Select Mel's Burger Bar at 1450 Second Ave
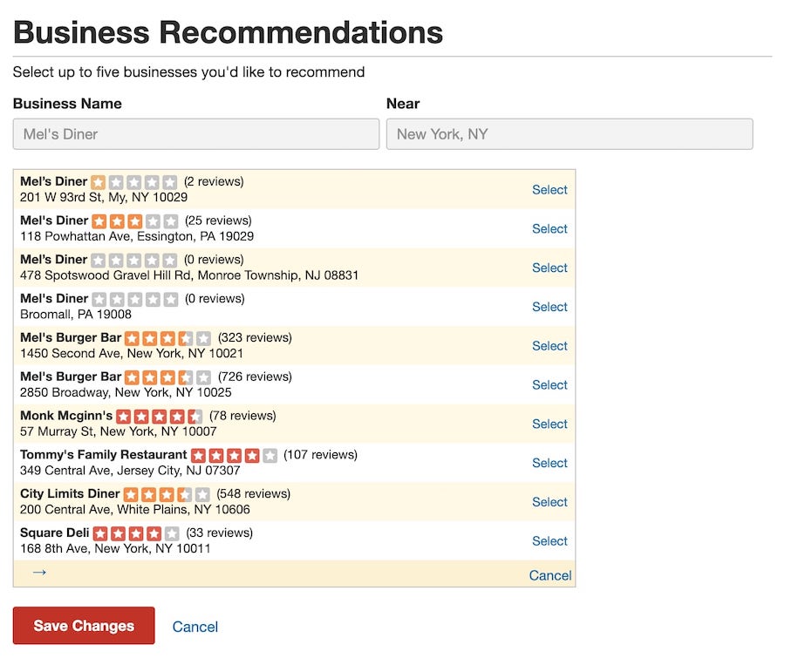 point(549,346)
